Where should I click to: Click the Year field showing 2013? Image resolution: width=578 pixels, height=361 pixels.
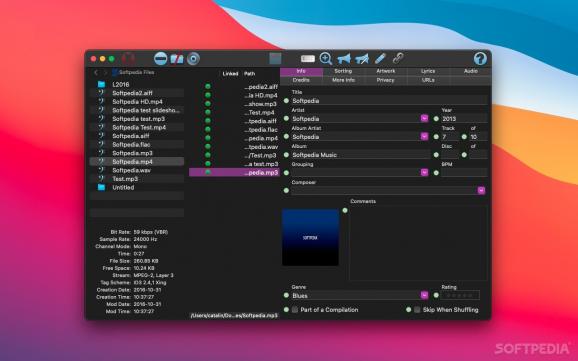pos(464,119)
